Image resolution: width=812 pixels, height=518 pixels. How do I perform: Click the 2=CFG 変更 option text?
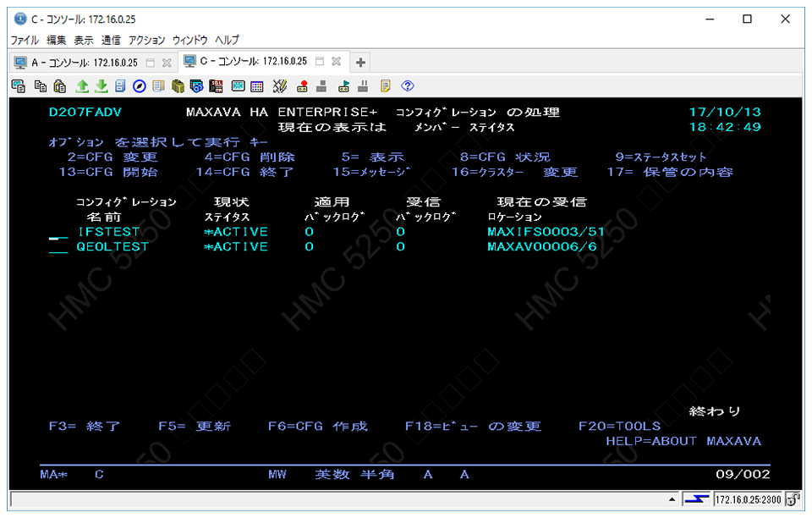112,157
